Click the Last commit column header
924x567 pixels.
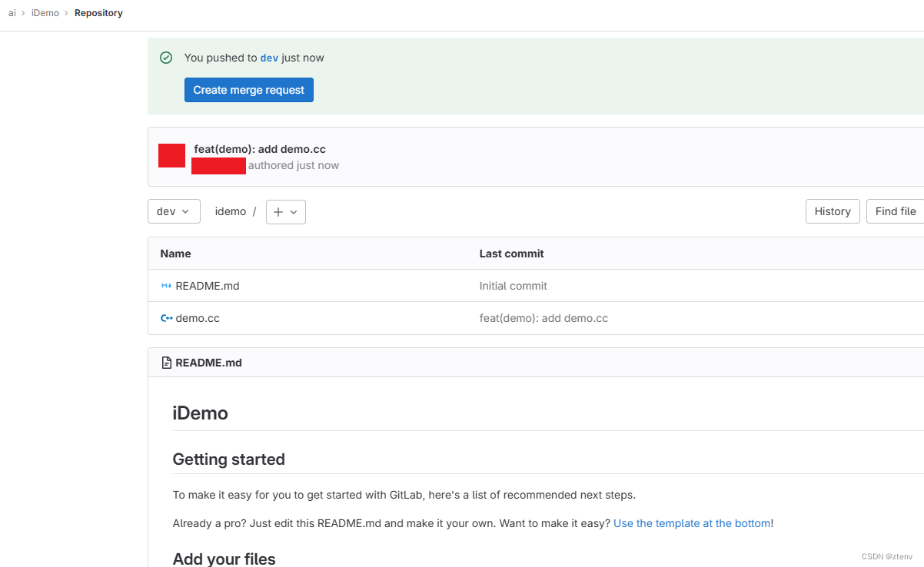point(511,254)
